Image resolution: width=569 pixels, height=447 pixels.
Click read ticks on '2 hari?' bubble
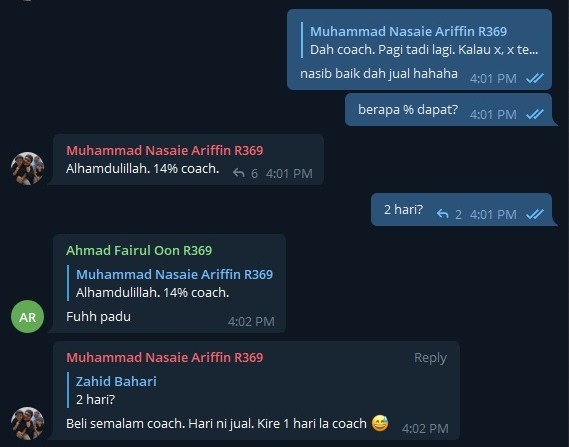coord(535,214)
